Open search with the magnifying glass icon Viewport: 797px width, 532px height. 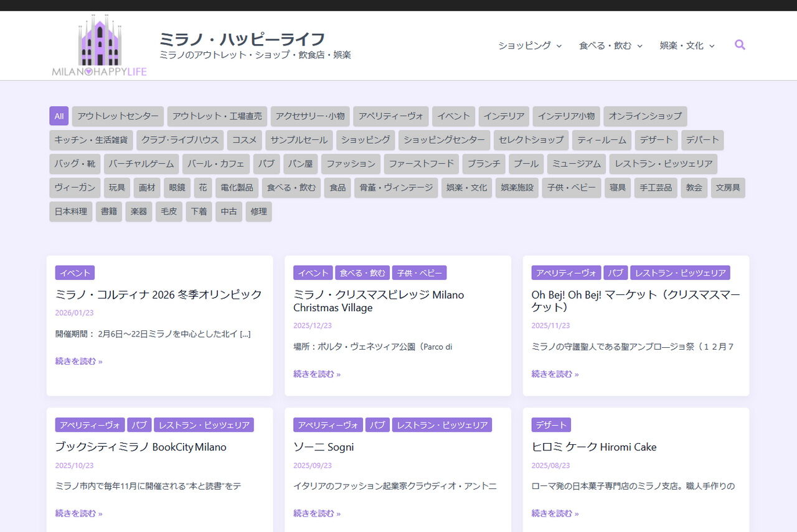740,45
